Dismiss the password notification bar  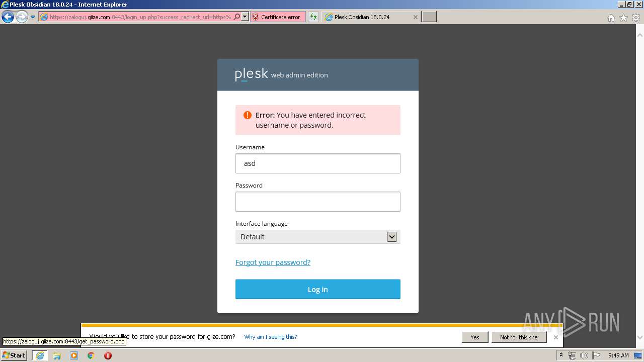click(x=556, y=337)
